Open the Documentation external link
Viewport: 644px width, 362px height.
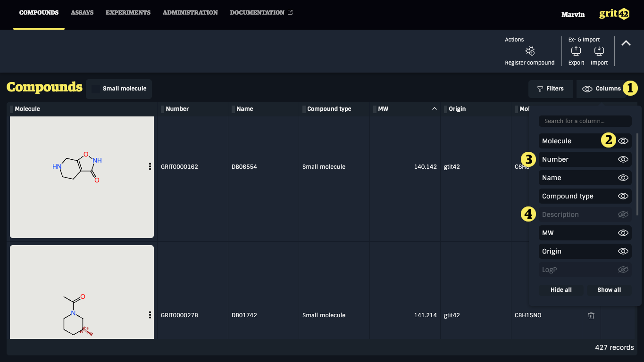pos(261,13)
